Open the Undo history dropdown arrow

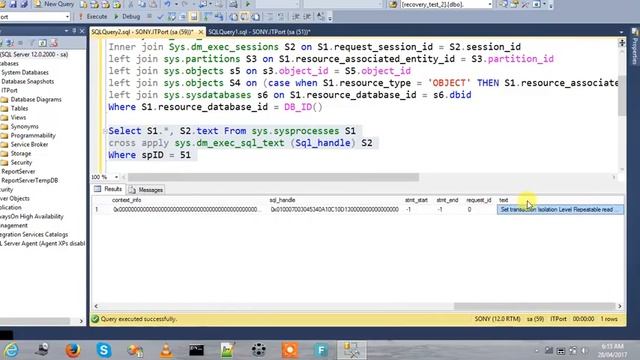pyautogui.click(x=176, y=4)
